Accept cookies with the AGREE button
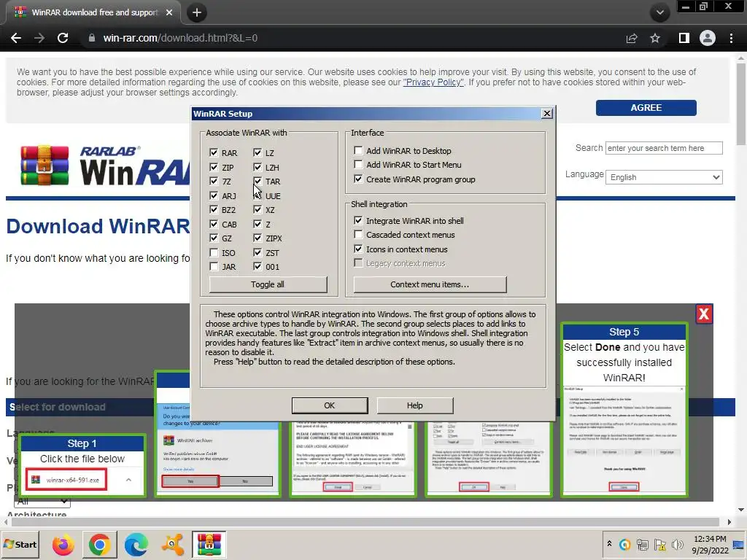The height and width of the screenshot is (560, 747). click(x=646, y=108)
